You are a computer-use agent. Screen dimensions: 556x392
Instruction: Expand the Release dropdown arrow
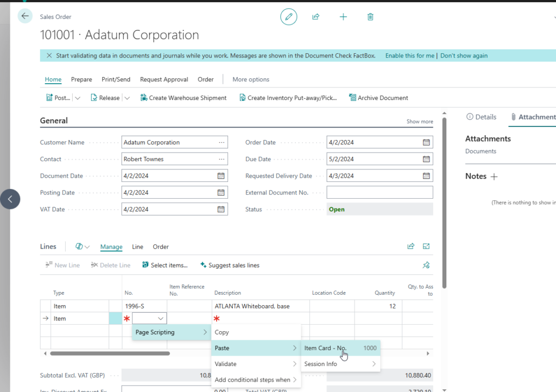[127, 98]
